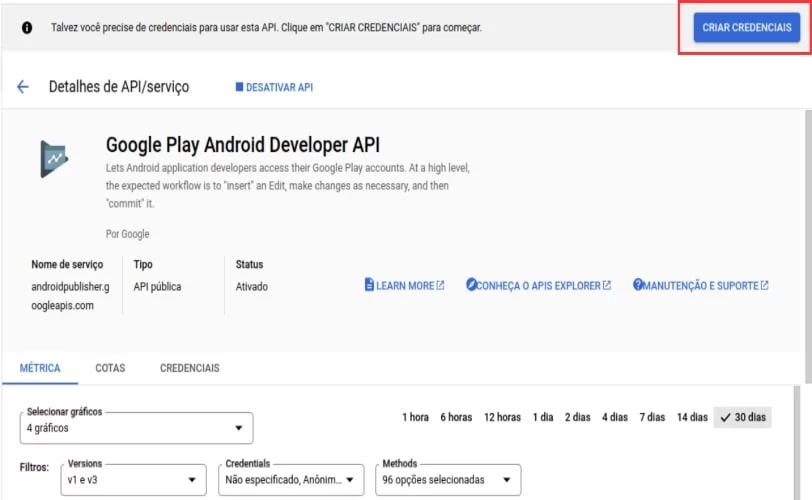The image size is (812, 500).
Task: Click the stop square icon in DESATIVAR API
Action: pyautogui.click(x=239, y=87)
